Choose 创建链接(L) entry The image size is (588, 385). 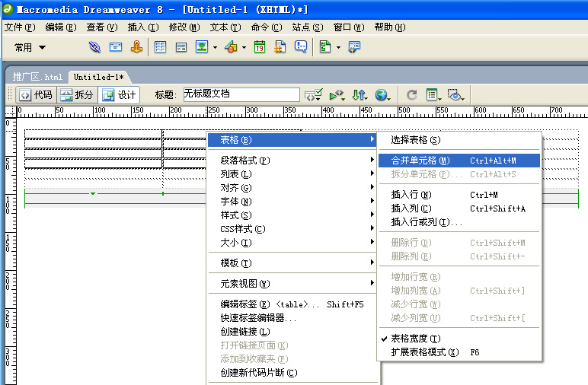coord(292,332)
